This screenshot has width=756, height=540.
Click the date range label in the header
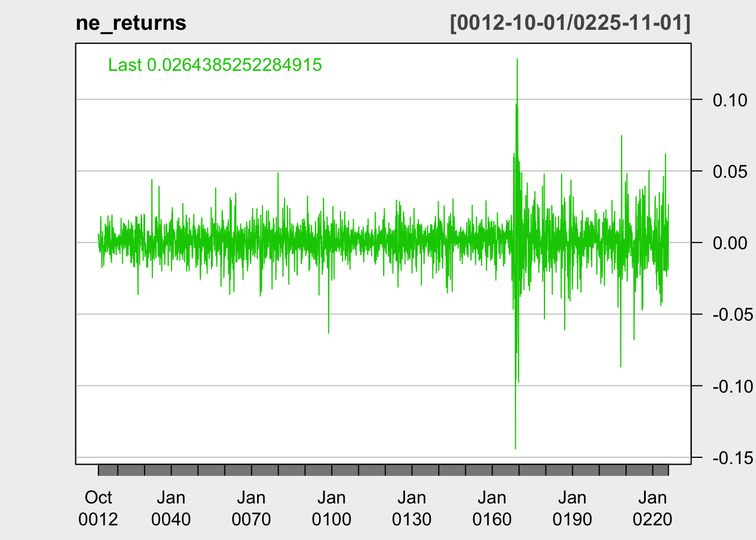(x=570, y=23)
